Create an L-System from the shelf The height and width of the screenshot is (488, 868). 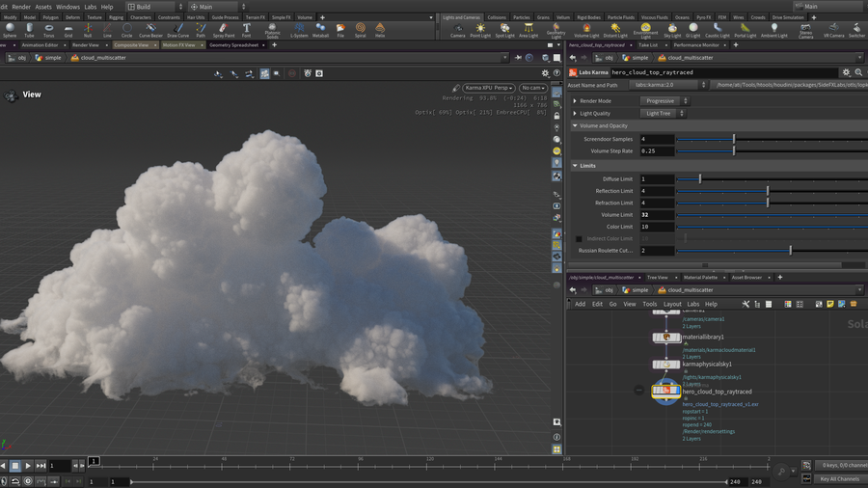299,30
